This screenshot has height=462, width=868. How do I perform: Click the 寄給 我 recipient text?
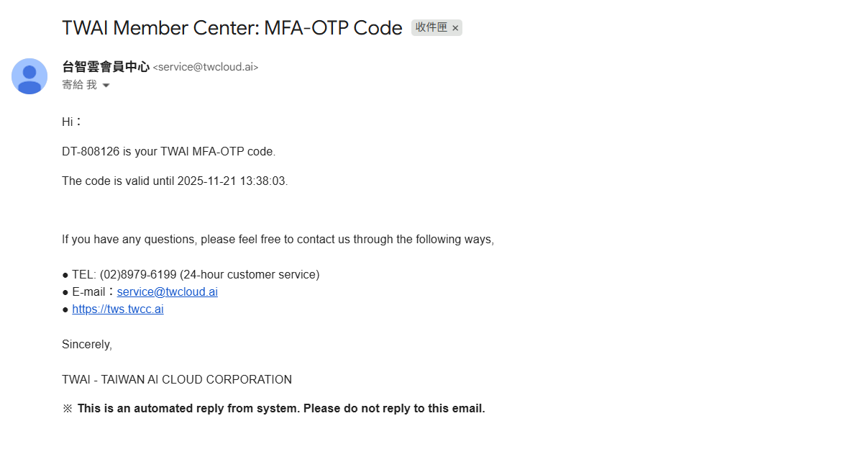tap(79, 85)
